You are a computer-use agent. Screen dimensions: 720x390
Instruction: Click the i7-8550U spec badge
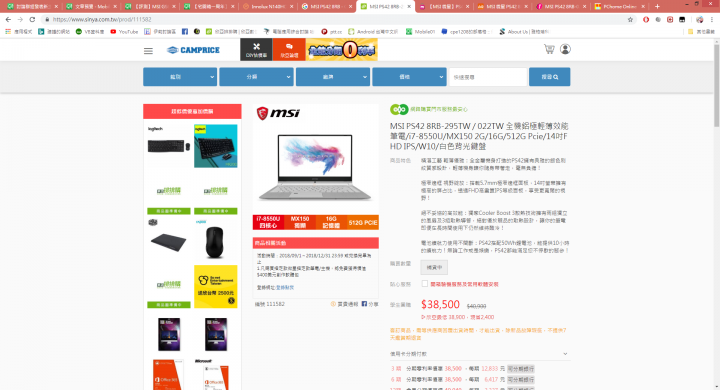coord(268,222)
